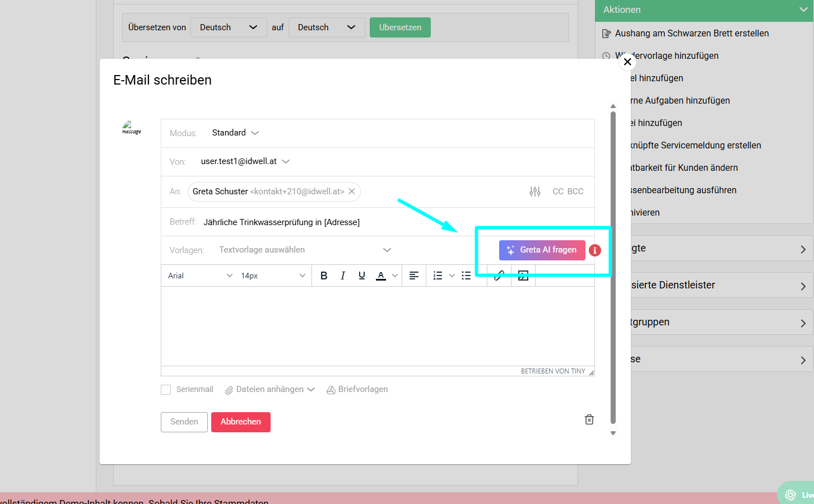
Task: Expand the Textvorlage auswählen dropdown
Action: point(305,250)
